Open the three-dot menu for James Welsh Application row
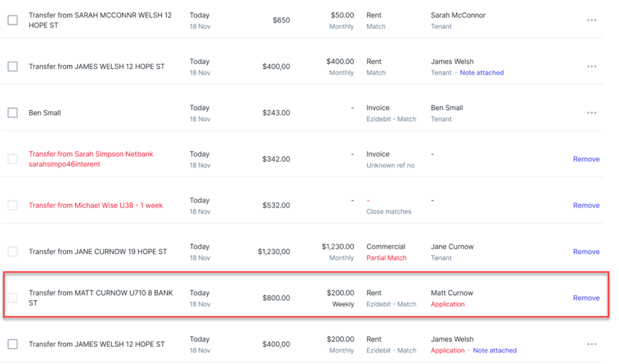The height and width of the screenshot is (364, 619). coord(591,344)
